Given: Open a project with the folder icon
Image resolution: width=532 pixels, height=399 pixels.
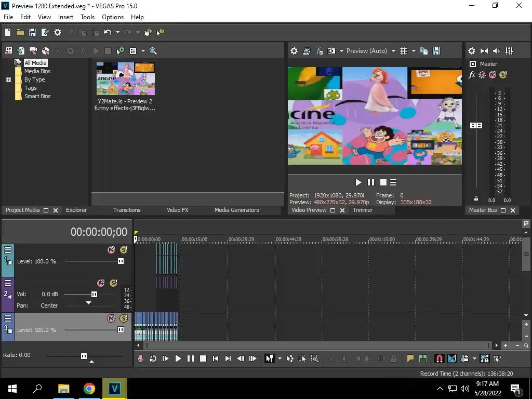Looking at the screenshot, I should (x=20, y=32).
